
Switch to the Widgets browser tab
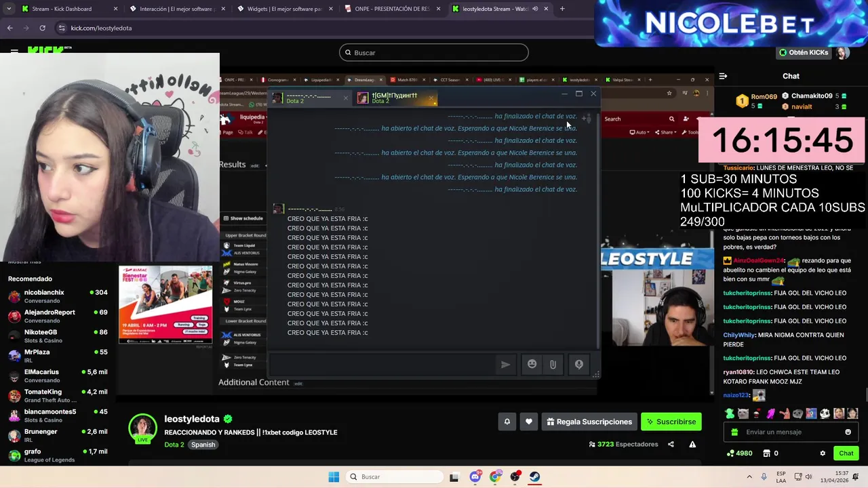(x=285, y=9)
